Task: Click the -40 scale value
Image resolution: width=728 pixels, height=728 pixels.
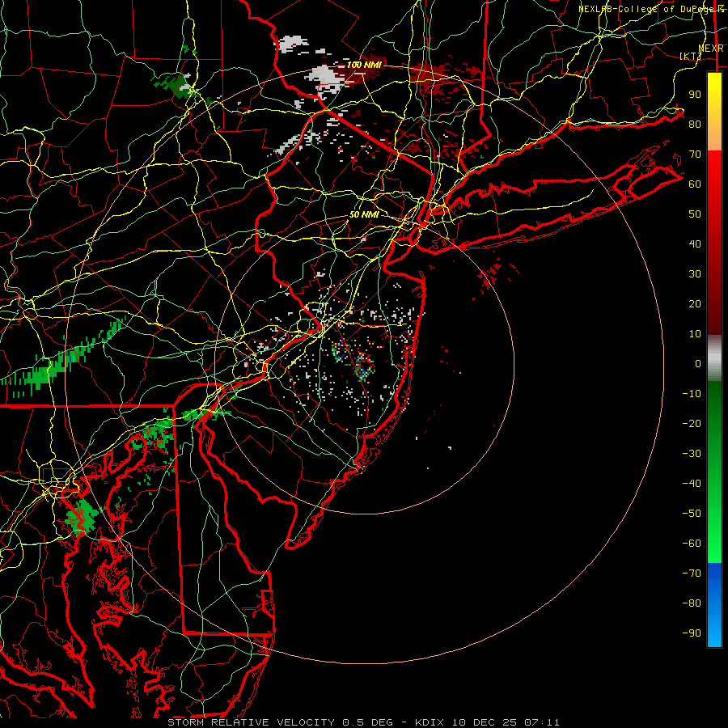Action: (692, 484)
